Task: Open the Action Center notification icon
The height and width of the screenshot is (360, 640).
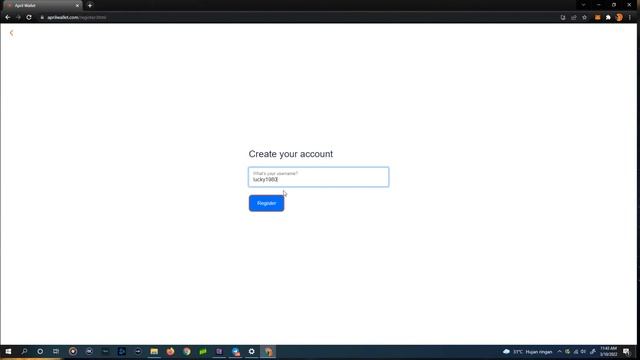Action: [627, 352]
